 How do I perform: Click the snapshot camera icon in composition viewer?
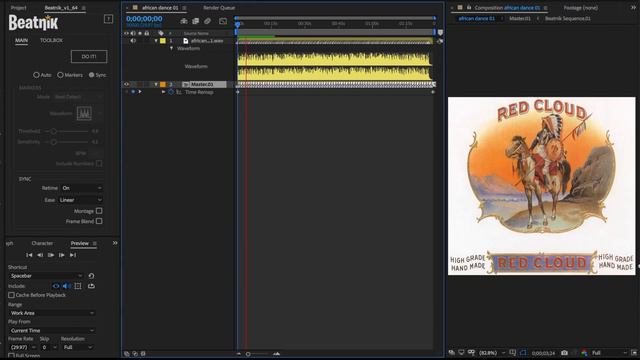(564, 353)
